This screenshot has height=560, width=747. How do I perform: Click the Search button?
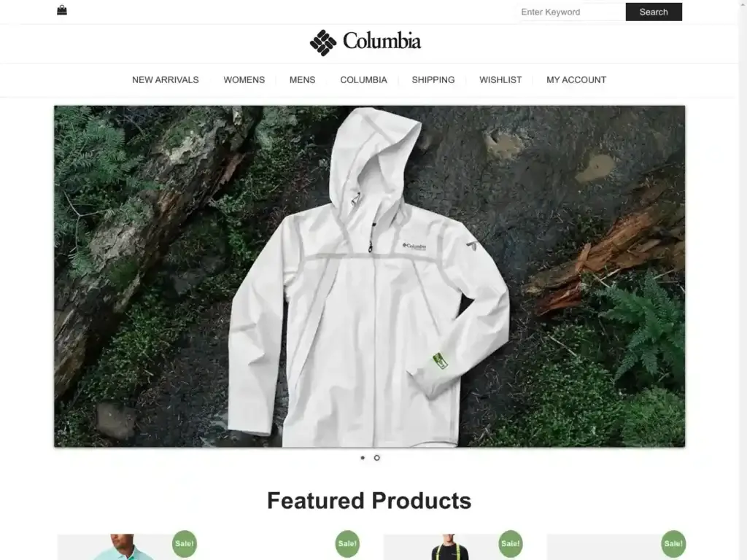654,12
